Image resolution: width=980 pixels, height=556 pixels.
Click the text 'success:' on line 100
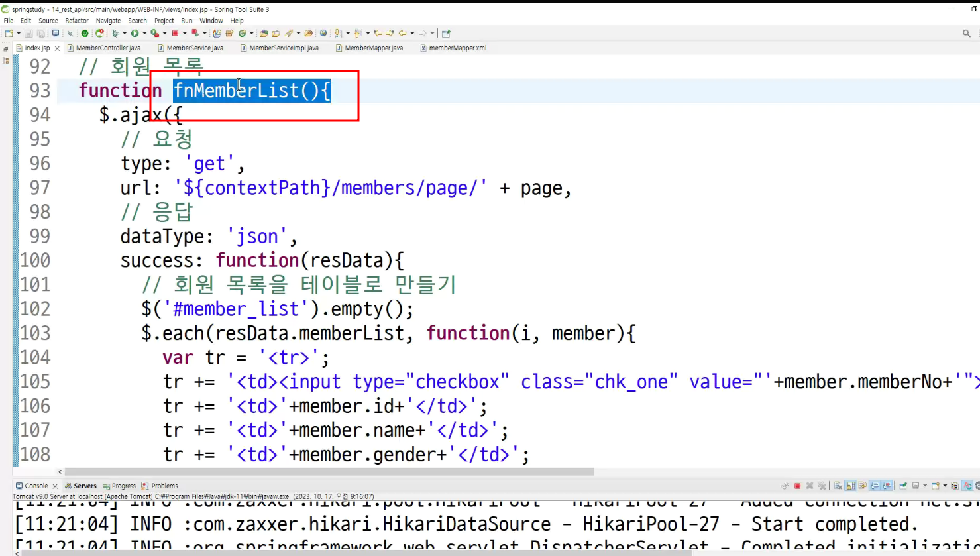click(162, 260)
